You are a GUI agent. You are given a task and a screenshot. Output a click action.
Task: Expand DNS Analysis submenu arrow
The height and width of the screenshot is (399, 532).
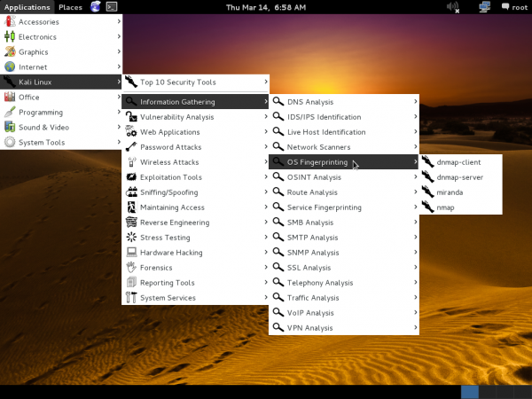415,101
